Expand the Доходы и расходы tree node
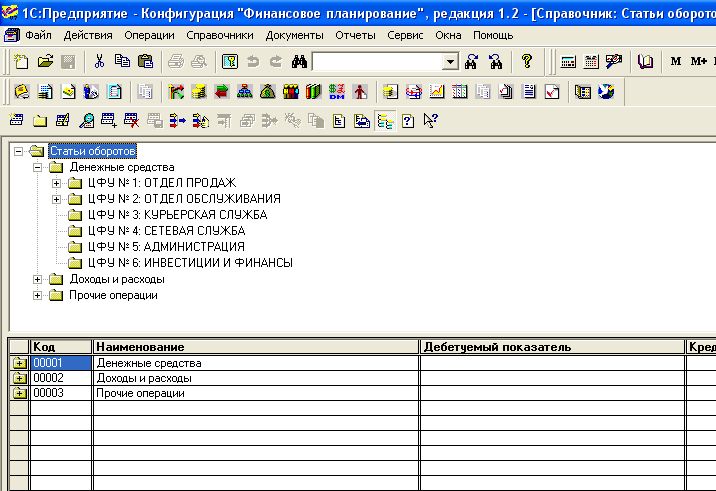The height and width of the screenshot is (491, 716). pyautogui.click(x=37, y=279)
